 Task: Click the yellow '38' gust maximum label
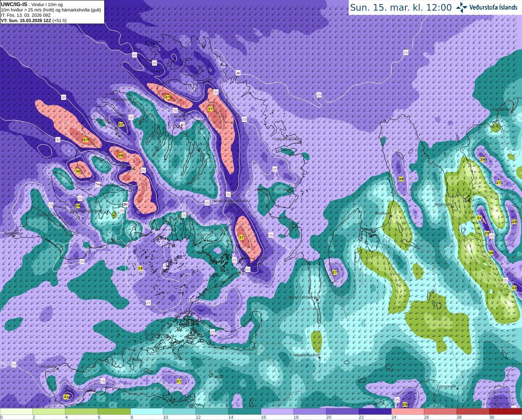tap(121, 155)
